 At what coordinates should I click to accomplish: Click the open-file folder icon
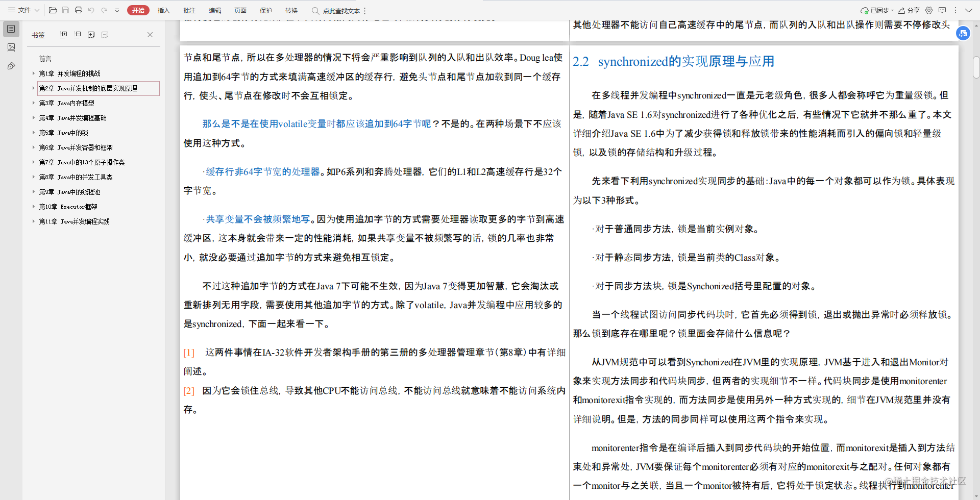click(53, 10)
